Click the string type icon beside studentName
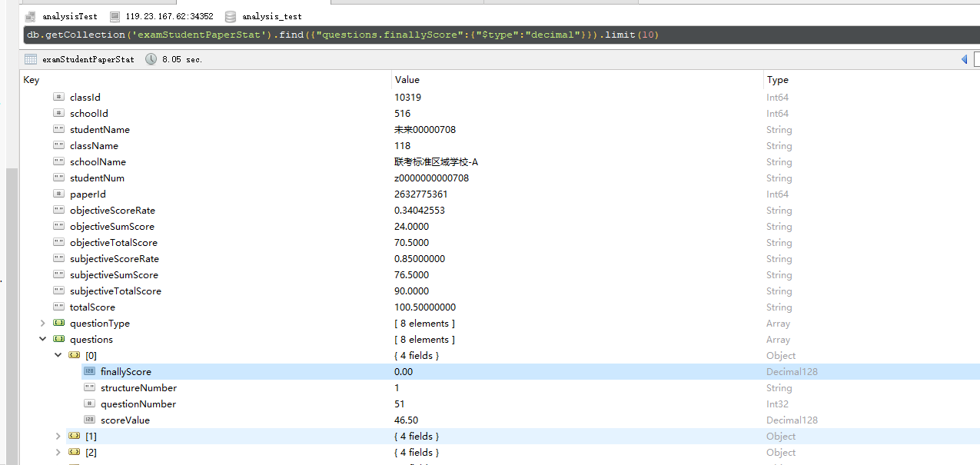The image size is (980, 465). tap(58, 129)
